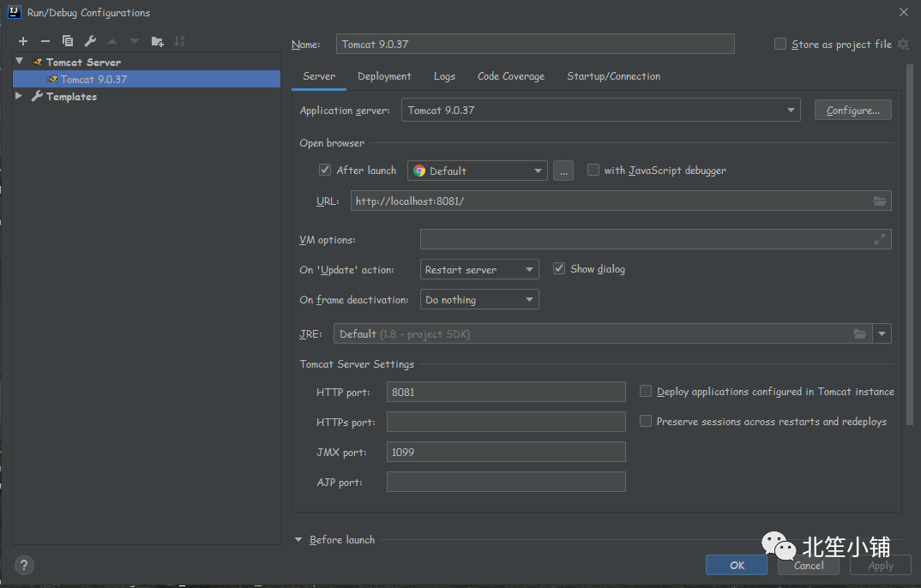Add a new configuration with plus icon

coord(23,41)
